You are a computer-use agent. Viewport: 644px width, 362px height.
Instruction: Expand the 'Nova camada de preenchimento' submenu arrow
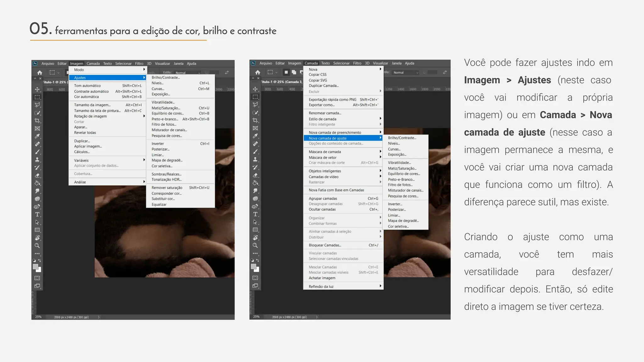(380, 132)
